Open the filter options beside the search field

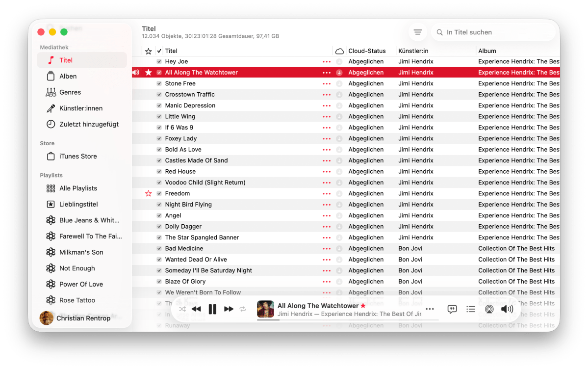coord(417,31)
